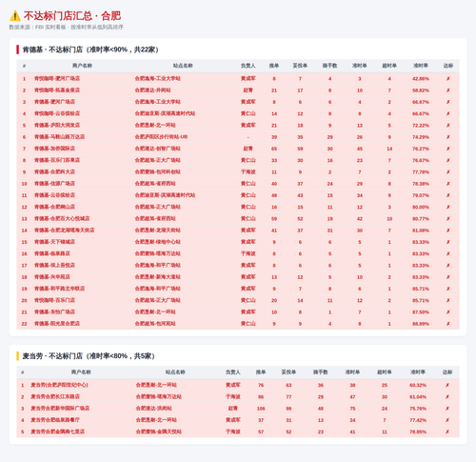Click the ✗ mark in the 60.32% row

click(x=447, y=385)
